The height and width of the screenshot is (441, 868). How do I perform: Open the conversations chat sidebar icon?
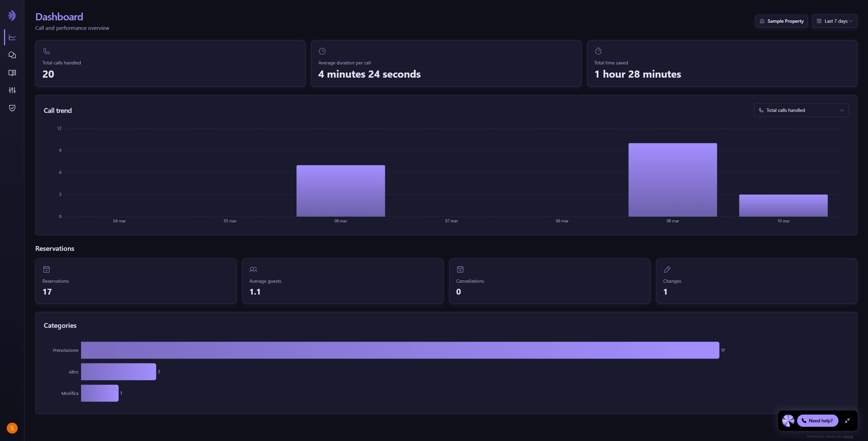[12, 55]
